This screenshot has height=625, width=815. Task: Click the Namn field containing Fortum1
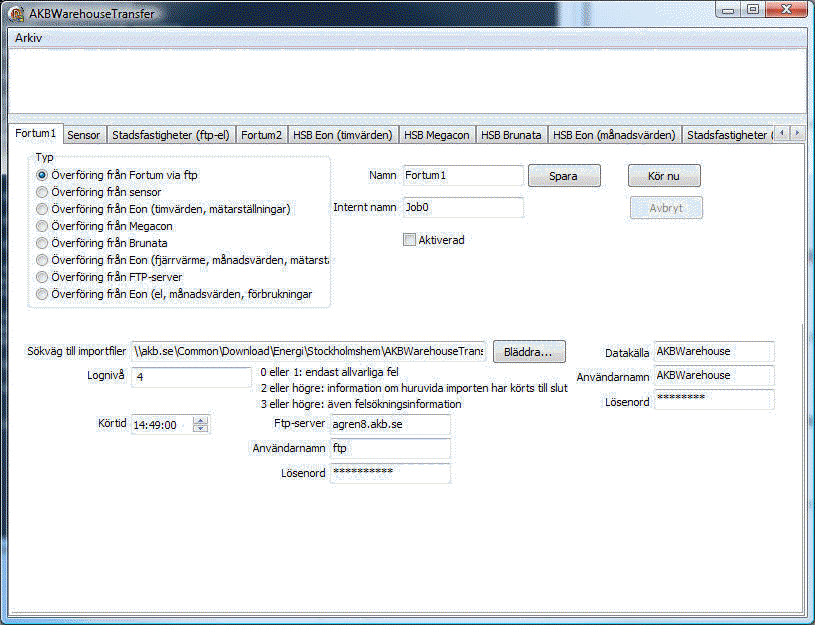463,176
